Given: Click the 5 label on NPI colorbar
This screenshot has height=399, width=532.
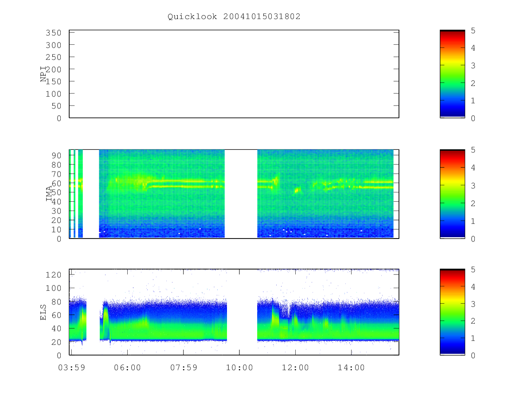Looking at the screenshot, I should 473,31.
